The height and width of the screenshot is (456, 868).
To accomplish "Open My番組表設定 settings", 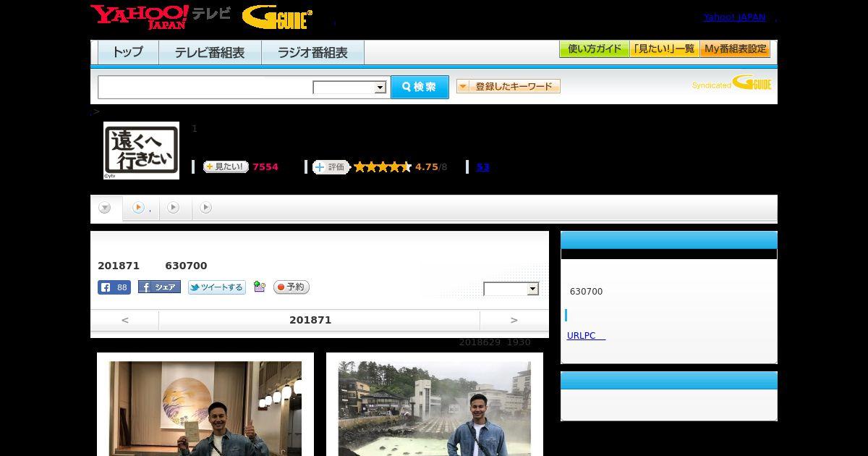I will click(735, 49).
